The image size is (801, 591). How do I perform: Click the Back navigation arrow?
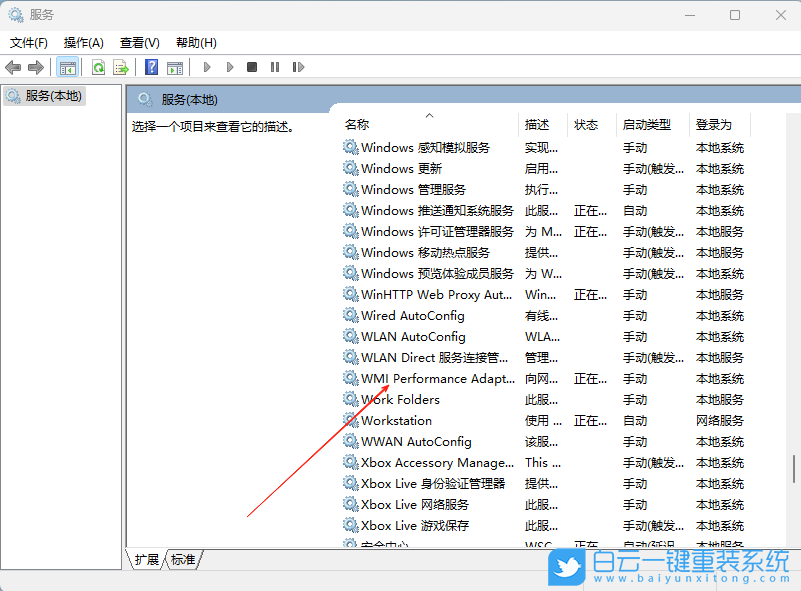[12, 67]
